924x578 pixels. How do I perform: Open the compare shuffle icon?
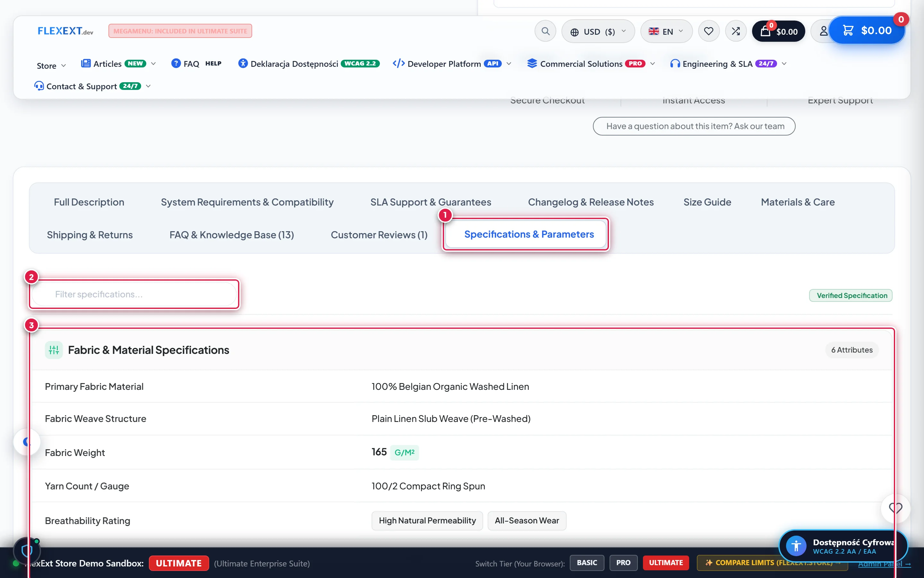[x=736, y=31]
